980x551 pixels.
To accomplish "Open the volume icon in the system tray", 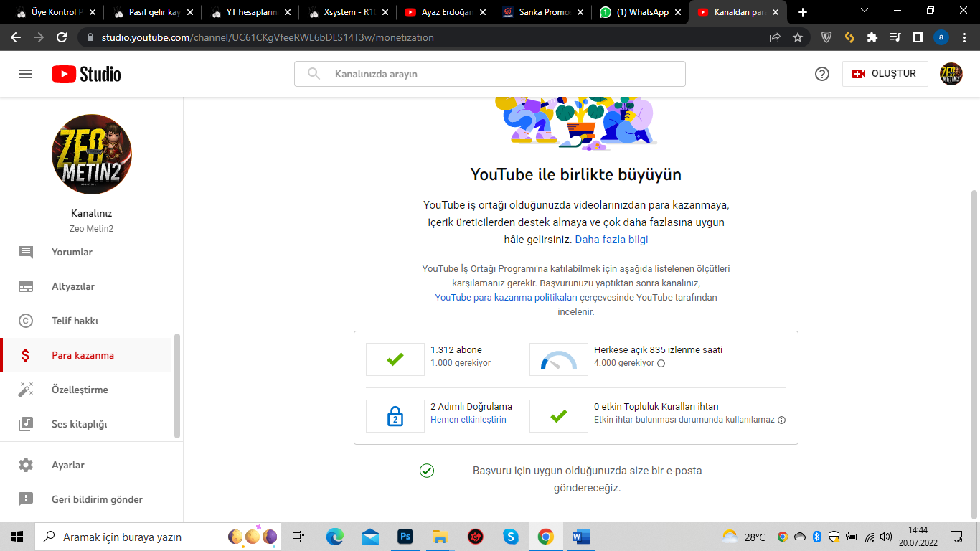I will 886,537.
